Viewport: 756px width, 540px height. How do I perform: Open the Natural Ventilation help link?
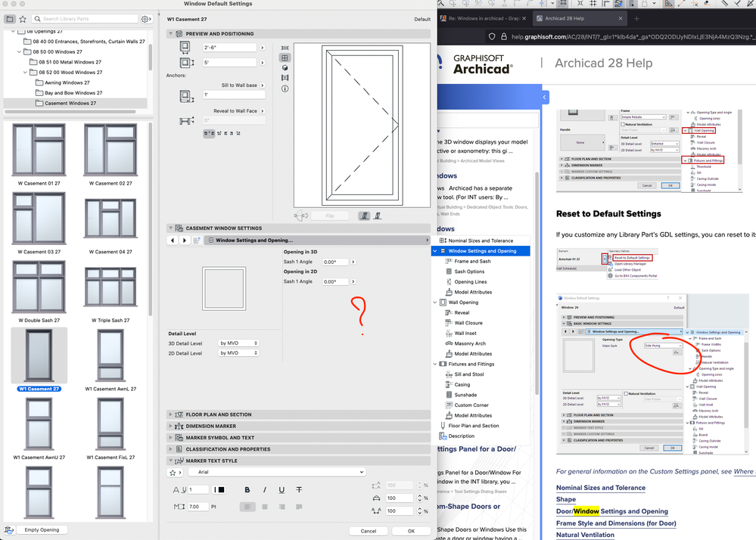[585, 535]
